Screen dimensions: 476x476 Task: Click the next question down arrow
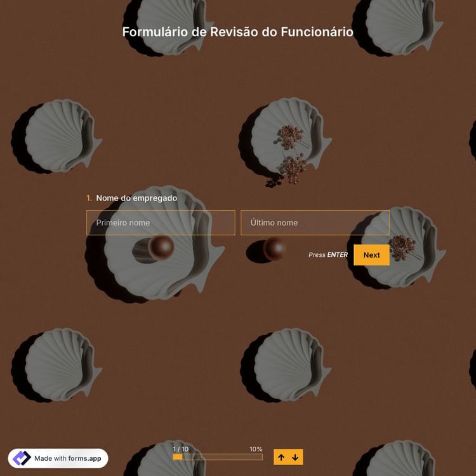click(295, 457)
